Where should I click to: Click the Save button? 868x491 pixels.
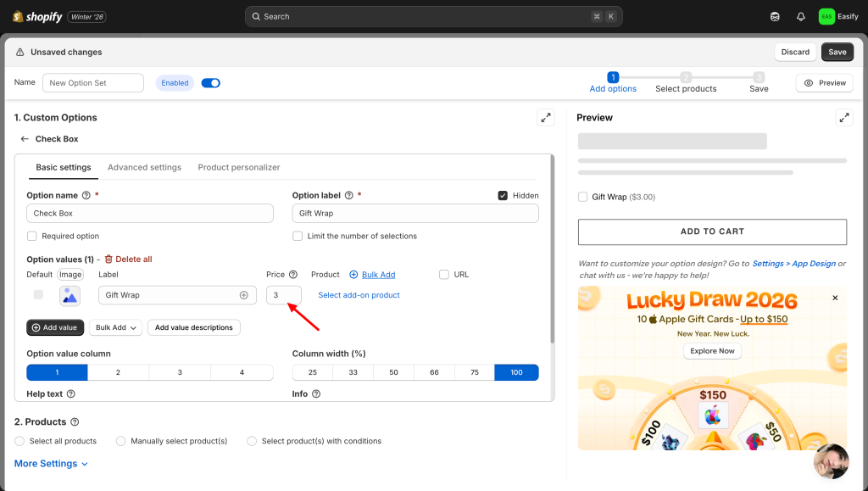[x=837, y=52]
